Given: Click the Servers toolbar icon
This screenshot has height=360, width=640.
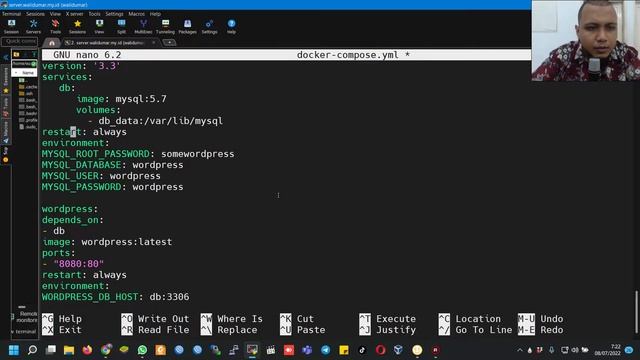Looking at the screenshot, I should click(33, 27).
